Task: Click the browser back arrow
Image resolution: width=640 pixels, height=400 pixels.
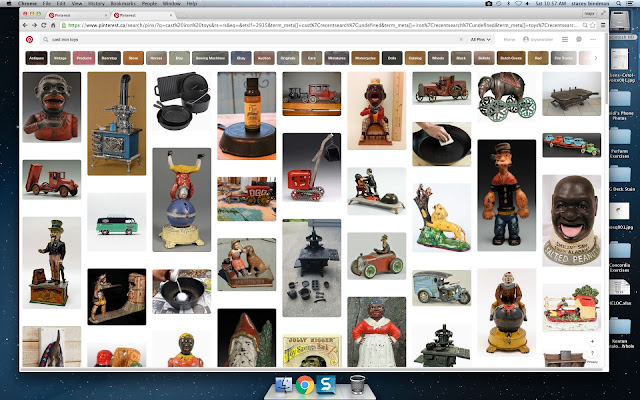Action: (25, 25)
